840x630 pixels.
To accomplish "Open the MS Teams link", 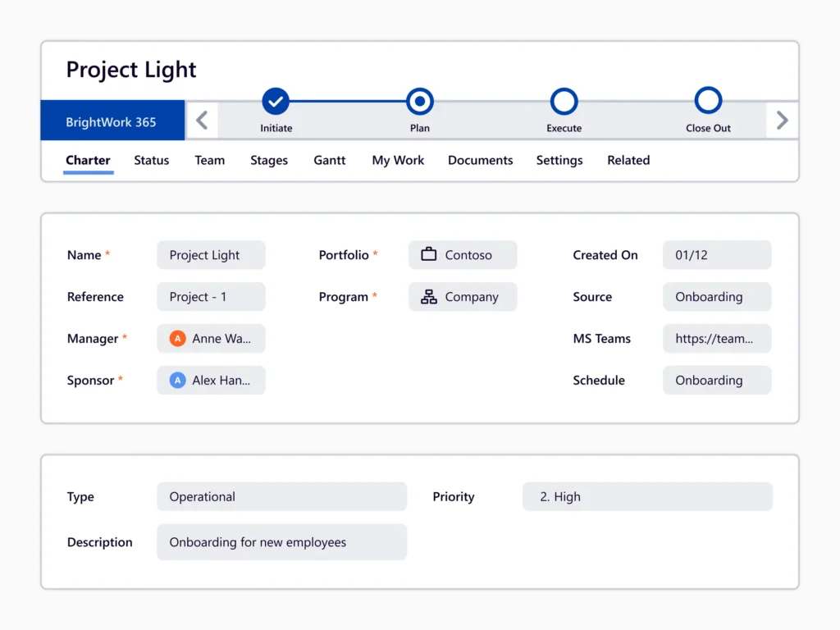I will [x=716, y=338].
